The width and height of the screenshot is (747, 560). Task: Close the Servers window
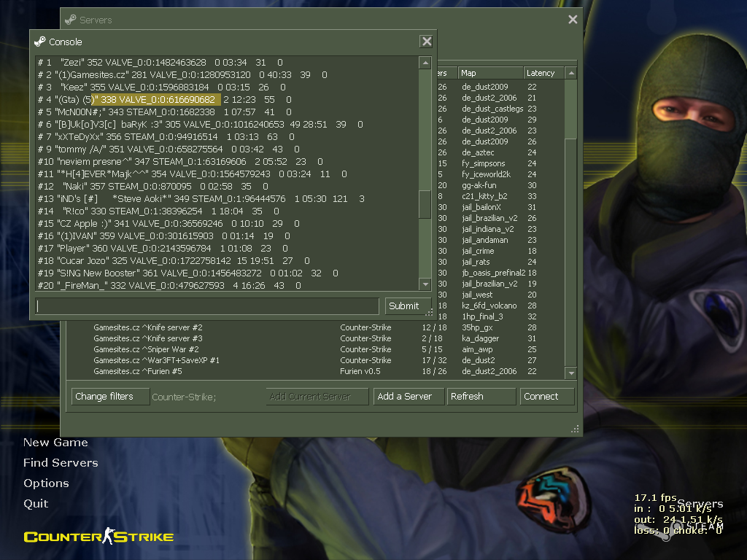pos(573,20)
